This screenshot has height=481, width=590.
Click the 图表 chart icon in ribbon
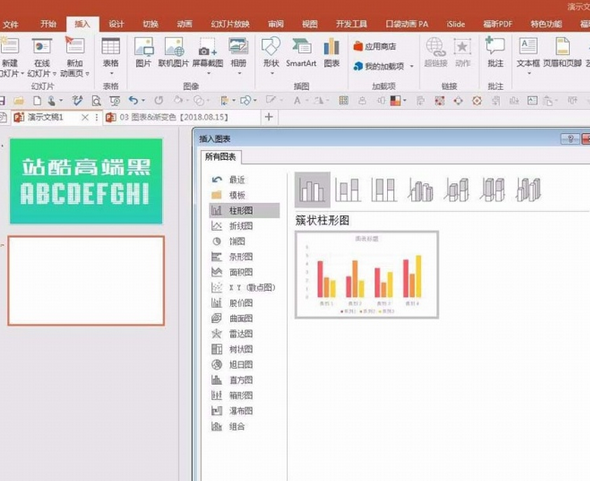pos(331,53)
